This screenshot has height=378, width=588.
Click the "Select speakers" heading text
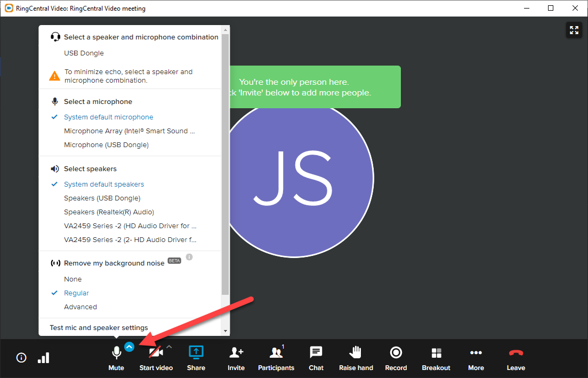click(x=90, y=169)
